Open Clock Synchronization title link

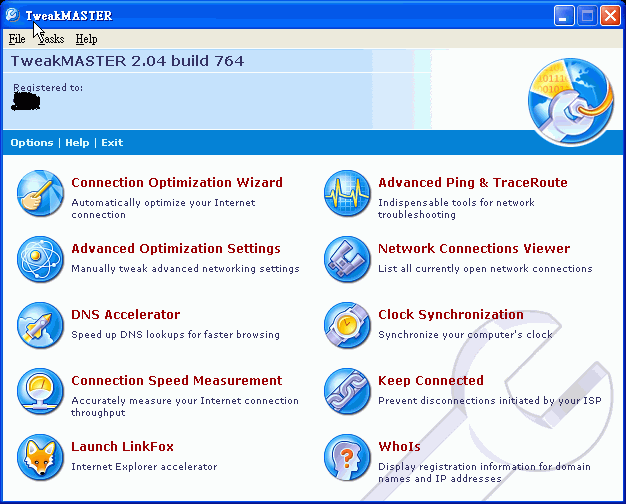[x=451, y=314]
